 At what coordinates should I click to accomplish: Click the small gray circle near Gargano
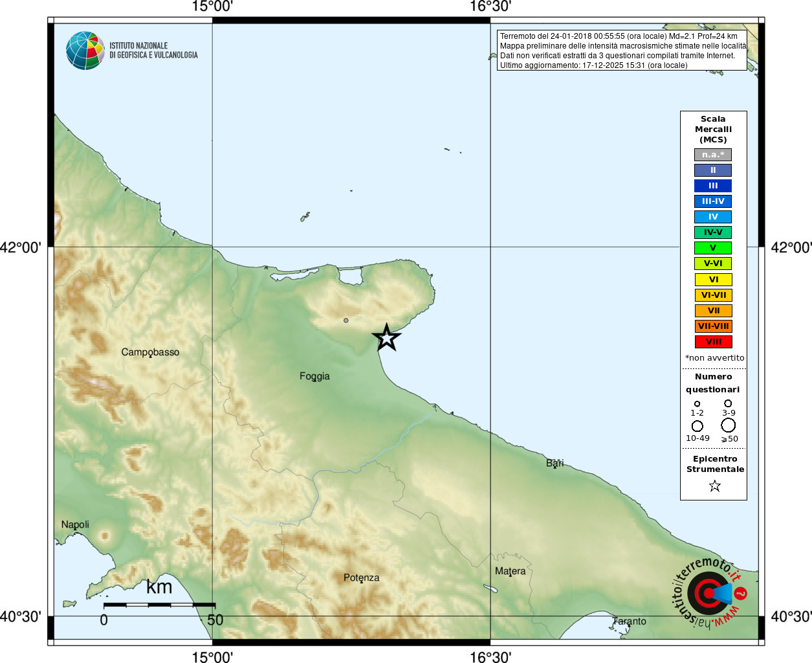346,320
